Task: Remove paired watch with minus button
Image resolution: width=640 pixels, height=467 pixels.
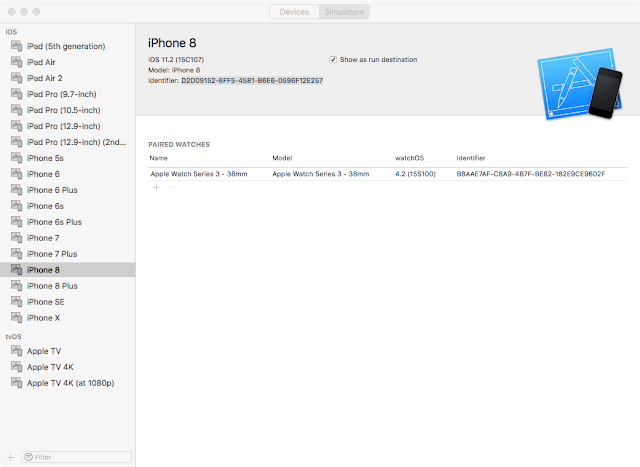Action: pyautogui.click(x=172, y=187)
